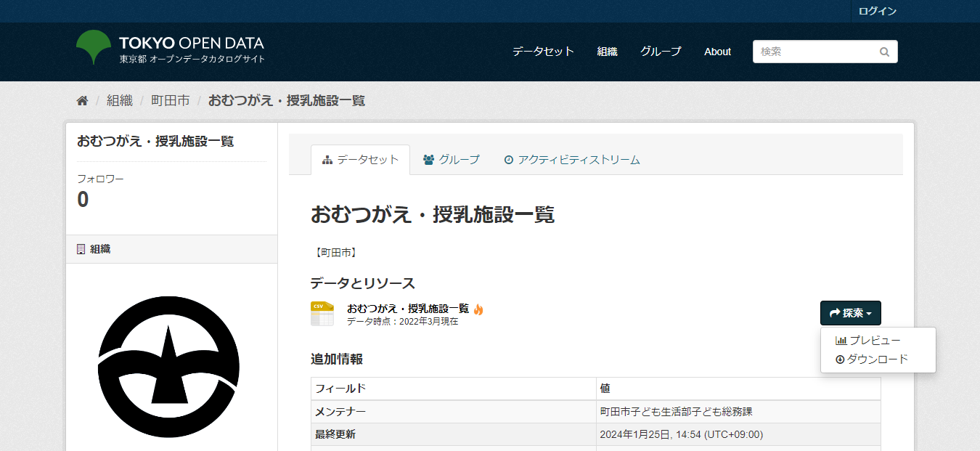Image resolution: width=980 pixels, height=451 pixels.
Task: Click breadcrumb おむつがえ・授乳施設一覧
Action: click(x=287, y=101)
